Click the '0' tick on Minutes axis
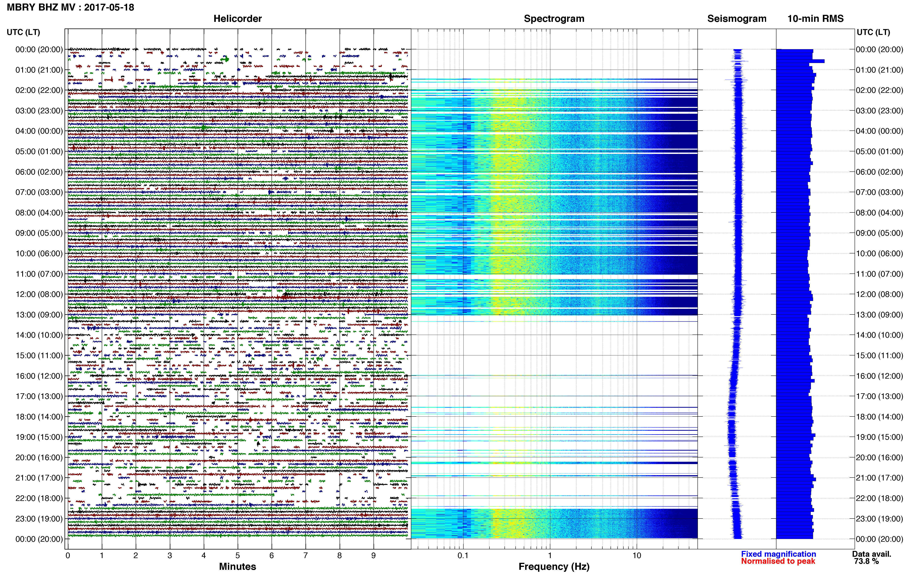Screen dimensions: 924x578 coord(68,556)
